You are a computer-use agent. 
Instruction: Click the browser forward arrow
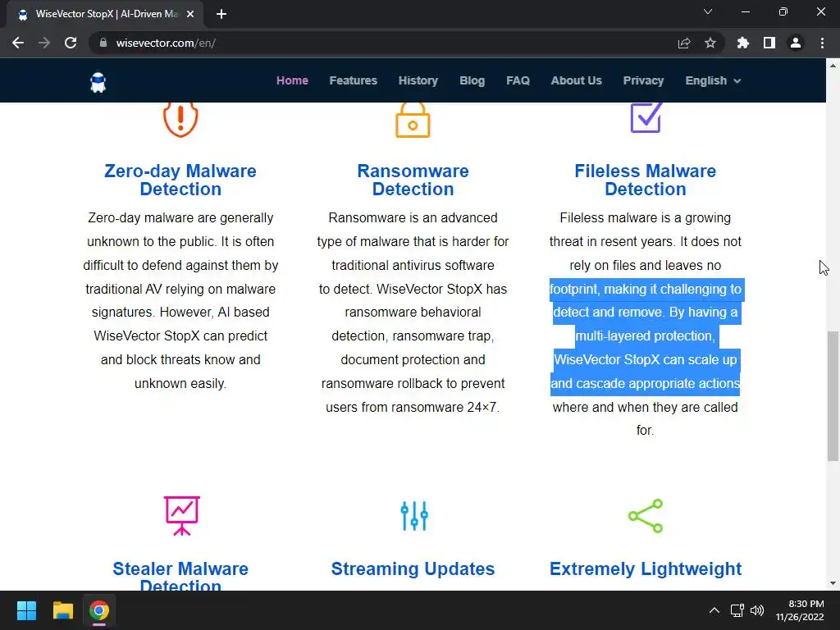click(44, 43)
